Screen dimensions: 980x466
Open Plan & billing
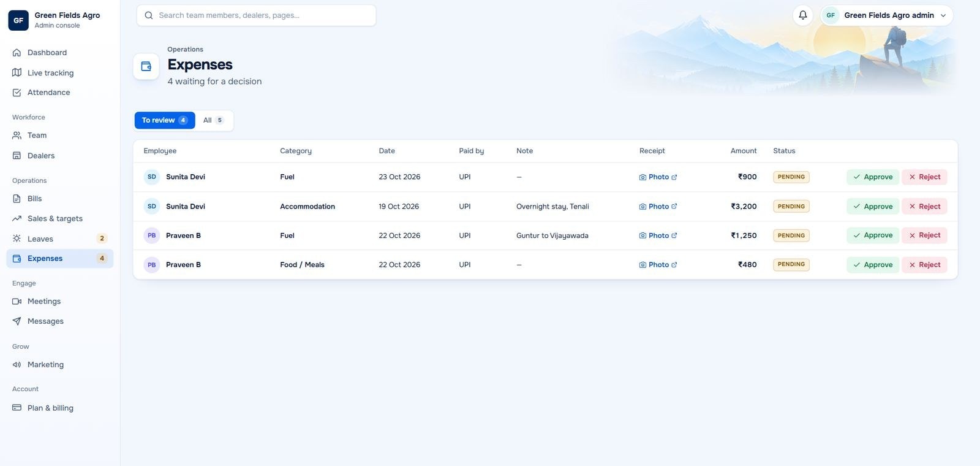[x=60, y=408]
